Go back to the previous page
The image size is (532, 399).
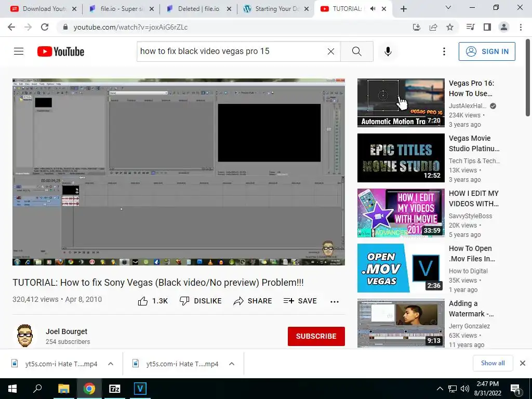[x=11, y=27]
